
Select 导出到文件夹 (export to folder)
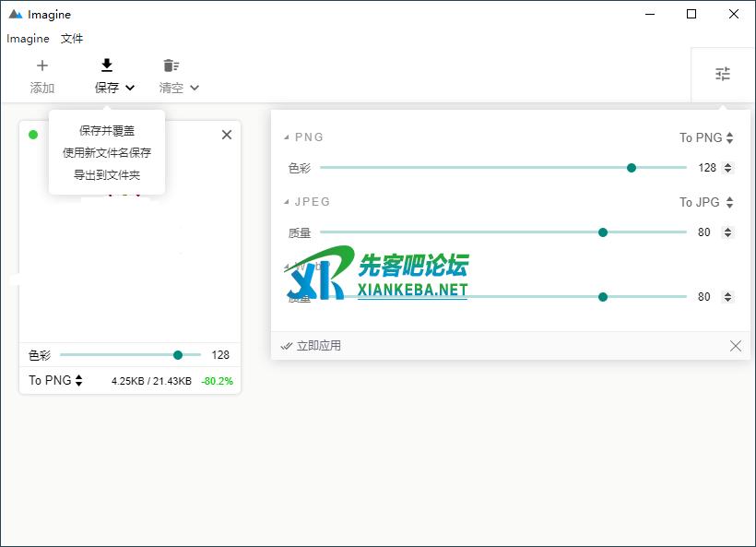107,175
